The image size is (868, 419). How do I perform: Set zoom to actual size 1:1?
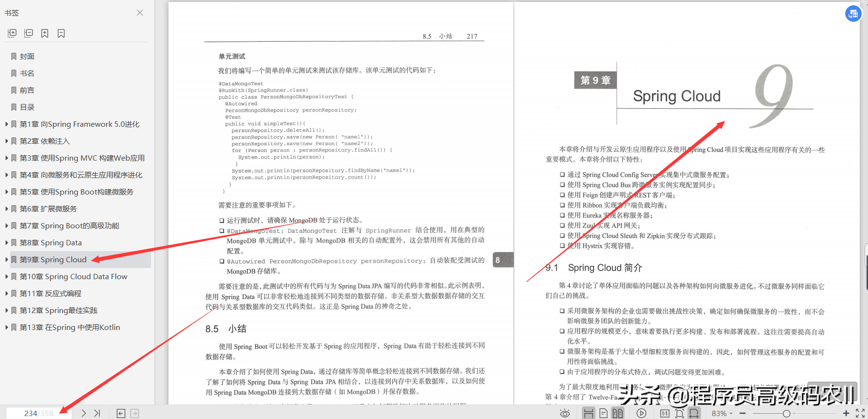coord(665,413)
